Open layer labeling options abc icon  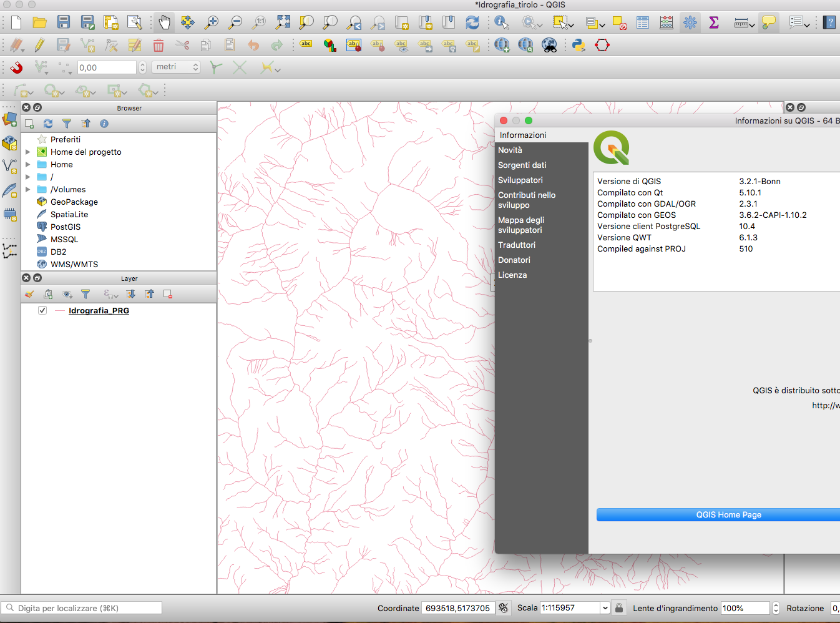coord(306,44)
